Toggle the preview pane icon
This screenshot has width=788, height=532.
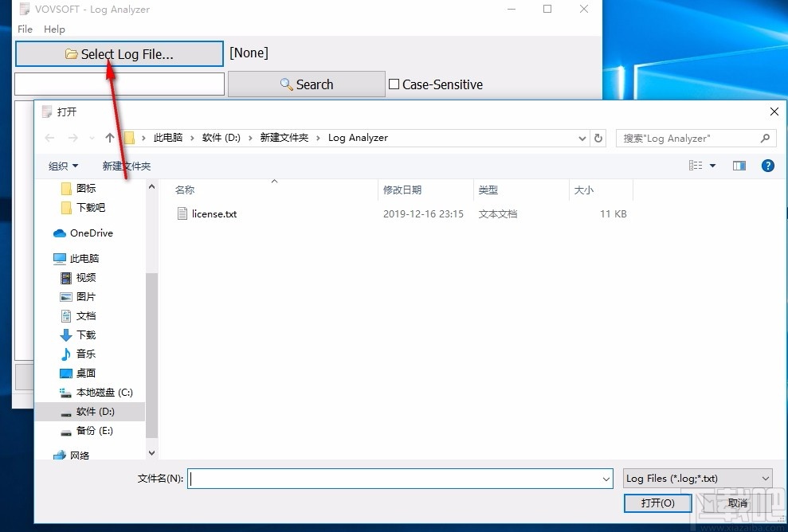pyautogui.click(x=738, y=166)
